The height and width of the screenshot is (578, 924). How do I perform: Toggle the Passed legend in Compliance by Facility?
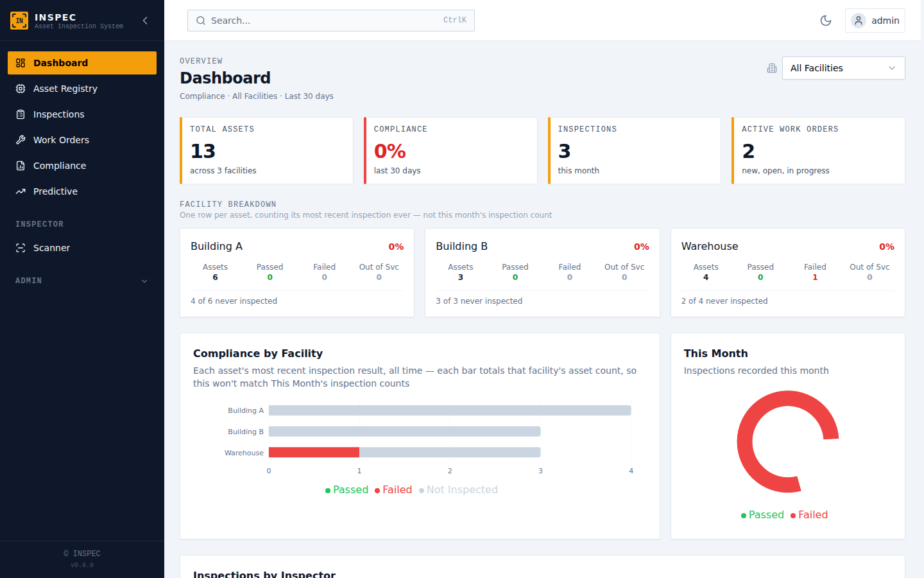coord(346,489)
